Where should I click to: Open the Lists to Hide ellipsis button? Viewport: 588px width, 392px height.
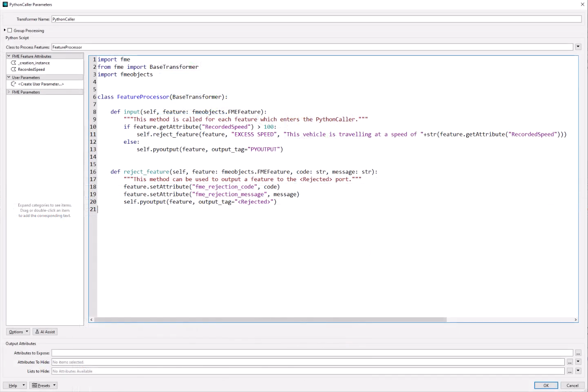[x=570, y=371]
